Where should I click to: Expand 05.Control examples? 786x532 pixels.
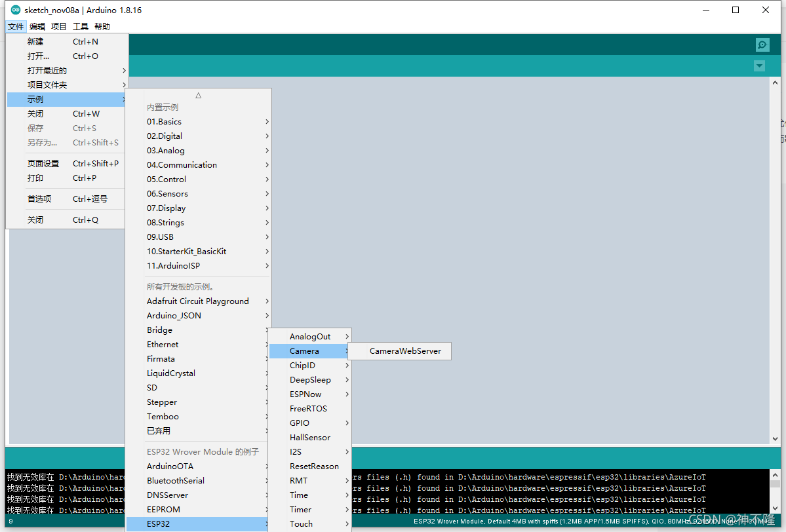(x=198, y=180)
